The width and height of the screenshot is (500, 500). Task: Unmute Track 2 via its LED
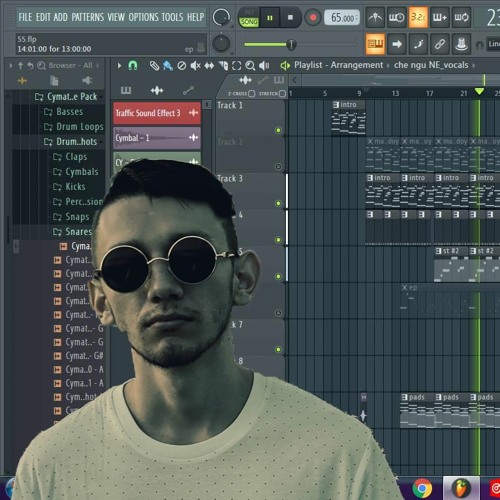click(x=278, y=167)
